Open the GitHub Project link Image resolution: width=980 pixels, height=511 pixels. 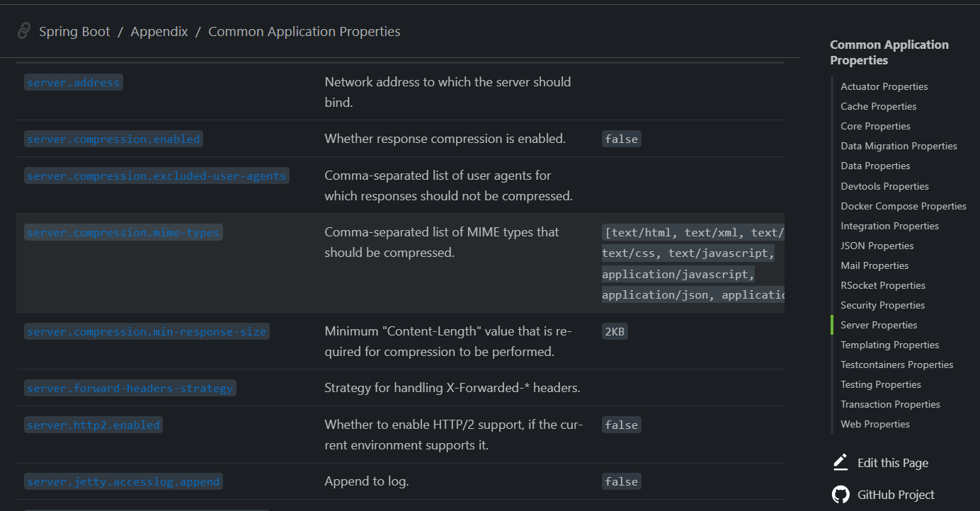coord(896,495)
